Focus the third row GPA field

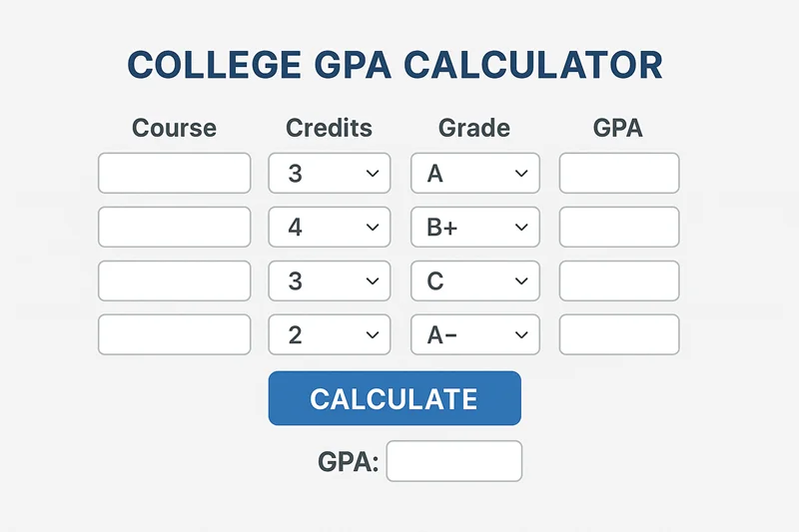[x=619, y=281]
